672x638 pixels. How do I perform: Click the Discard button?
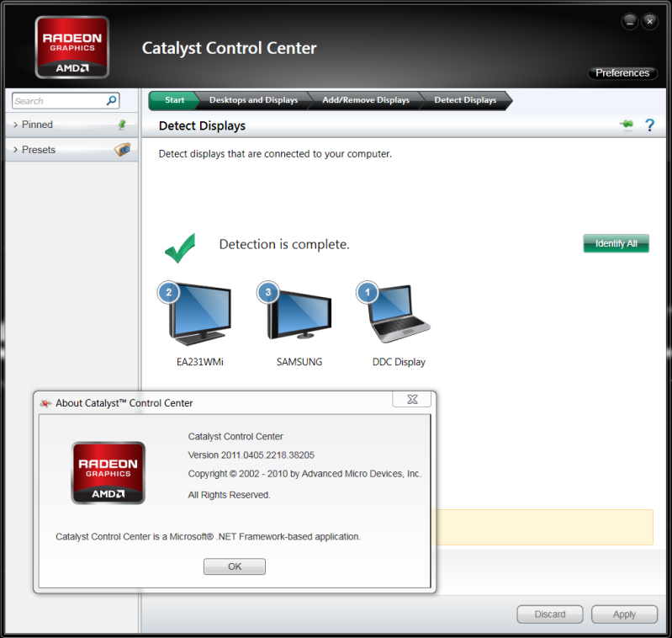[x=550, y=614]
